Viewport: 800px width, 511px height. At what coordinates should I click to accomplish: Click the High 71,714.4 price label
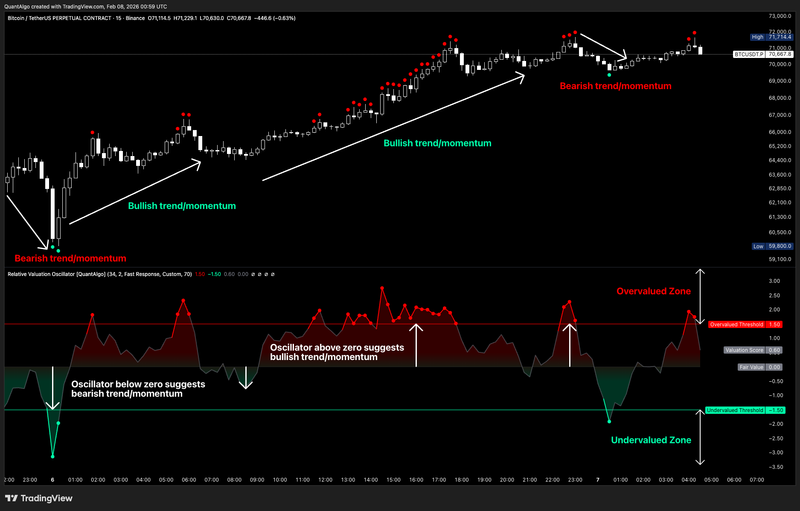[771, 37]
